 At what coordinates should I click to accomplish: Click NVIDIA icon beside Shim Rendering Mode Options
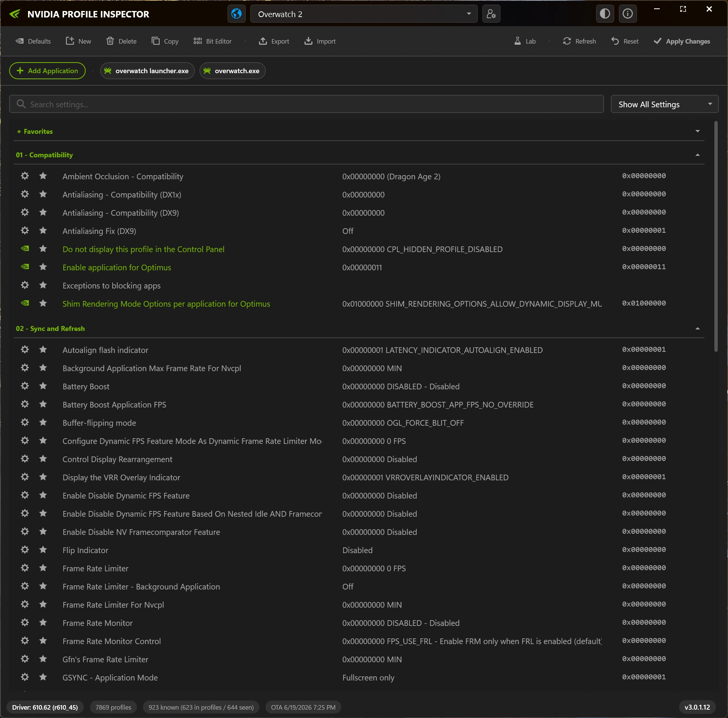pos(25,303)
